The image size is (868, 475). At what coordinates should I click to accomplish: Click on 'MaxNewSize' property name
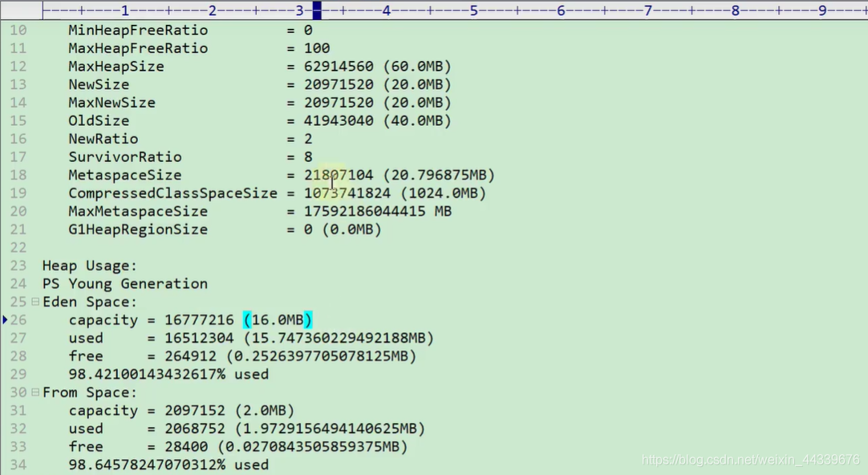tap(112, 103)
